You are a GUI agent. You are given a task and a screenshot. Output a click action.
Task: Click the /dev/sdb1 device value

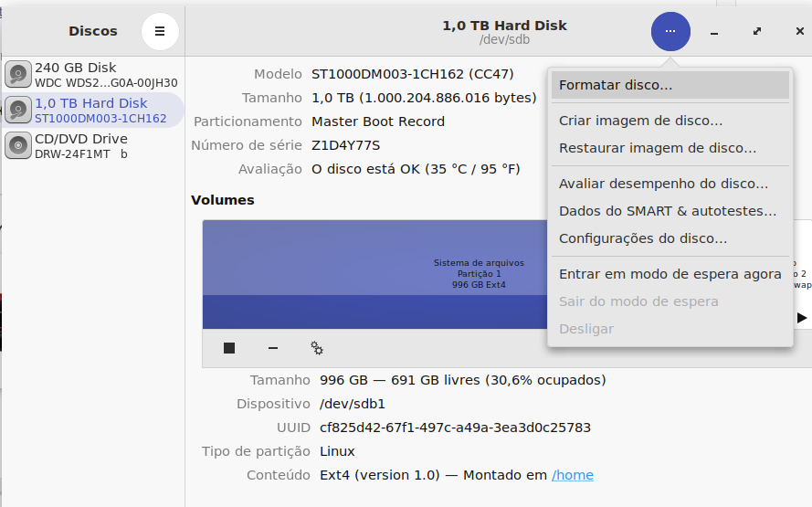coord(353,404)
